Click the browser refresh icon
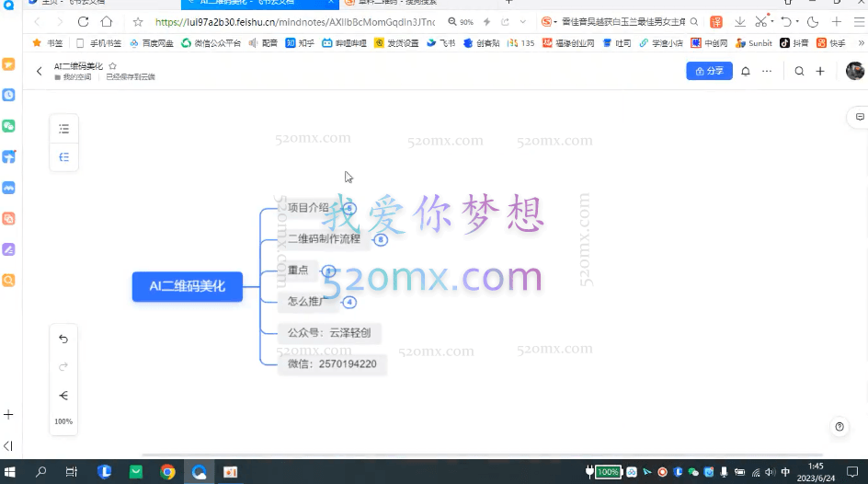This screenshot has width=868, height=484. 83,21
